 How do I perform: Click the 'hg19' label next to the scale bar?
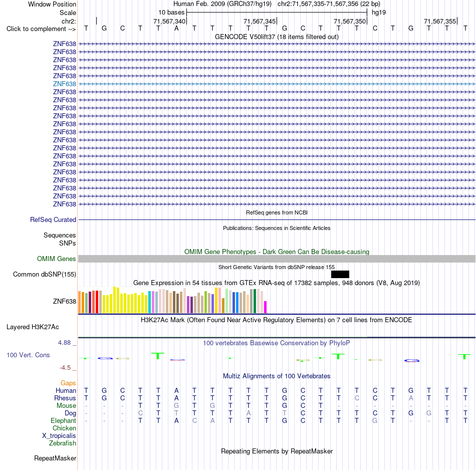pos(379,13)
